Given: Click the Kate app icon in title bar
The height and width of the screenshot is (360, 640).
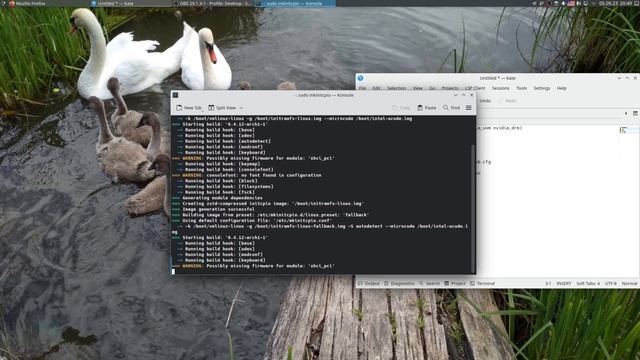Looking at the screenshot, I should 360,78.
